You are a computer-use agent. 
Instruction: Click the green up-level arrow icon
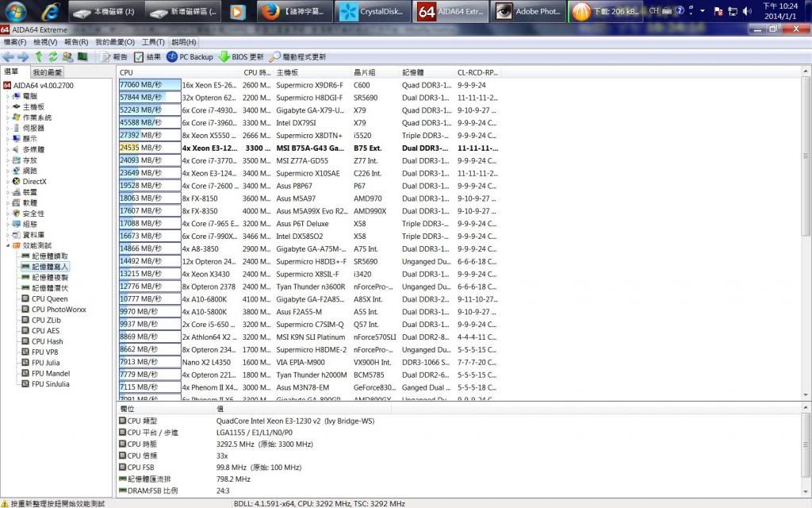point(39,57)
